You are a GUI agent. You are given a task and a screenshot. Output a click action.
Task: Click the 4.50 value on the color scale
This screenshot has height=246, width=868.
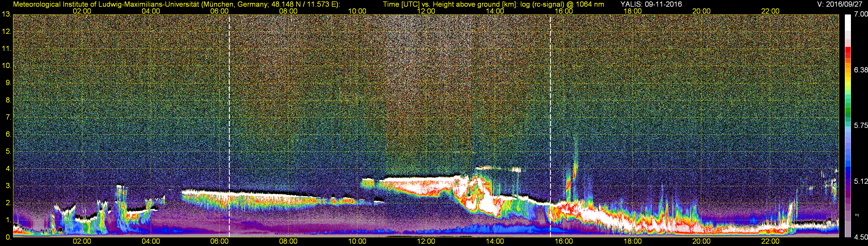pyautogui.click(x=860, y=237)
